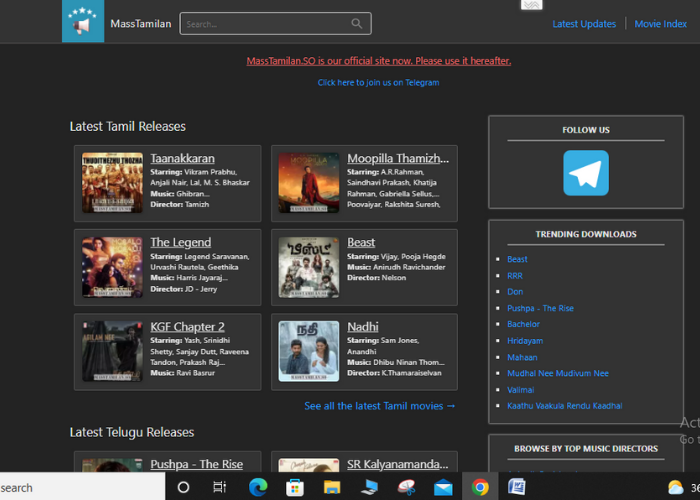Screen dimensions: 700x500
Task: Click See all the latest Tamil movies
Action: click(x=379, y=406)
